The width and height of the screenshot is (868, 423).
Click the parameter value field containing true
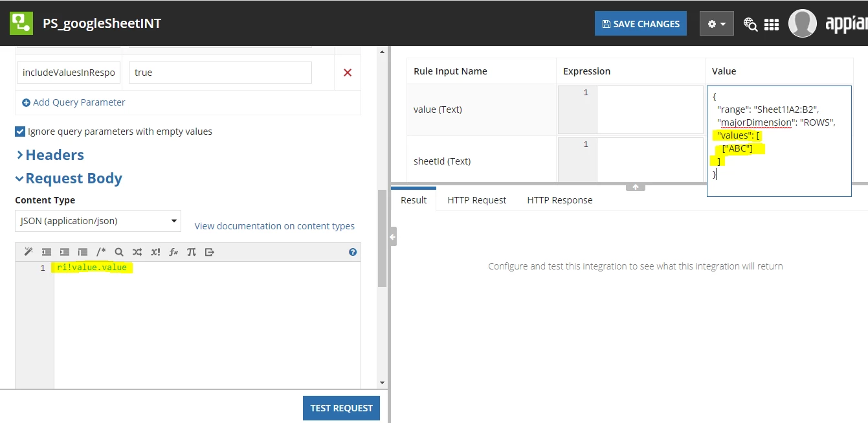click(220, 73)
